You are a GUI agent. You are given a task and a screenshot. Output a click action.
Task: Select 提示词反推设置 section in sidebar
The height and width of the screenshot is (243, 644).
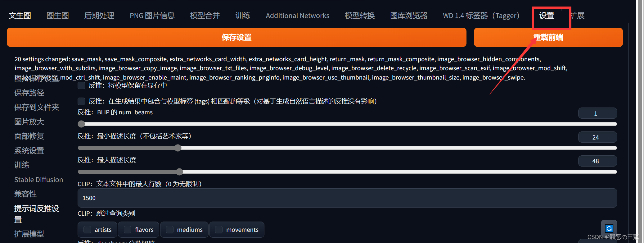(37, 214)
